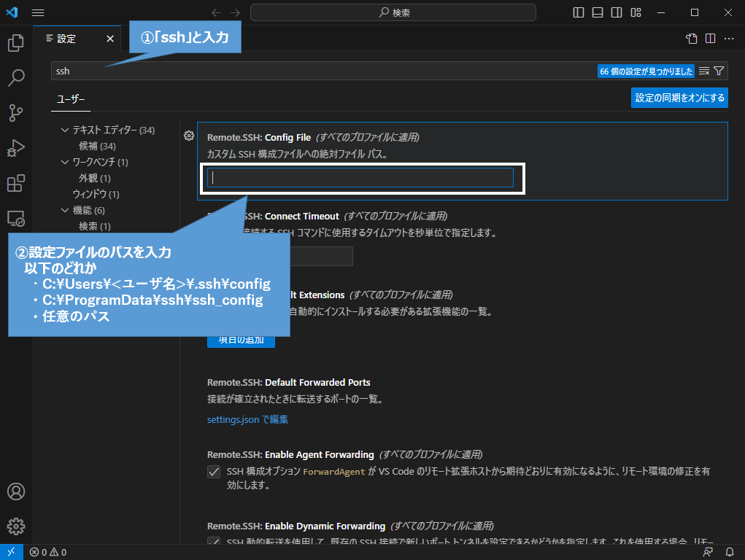Open the Explorer view in the activity bar
This screenshot has width=745, height=560.
pos(16,43)
